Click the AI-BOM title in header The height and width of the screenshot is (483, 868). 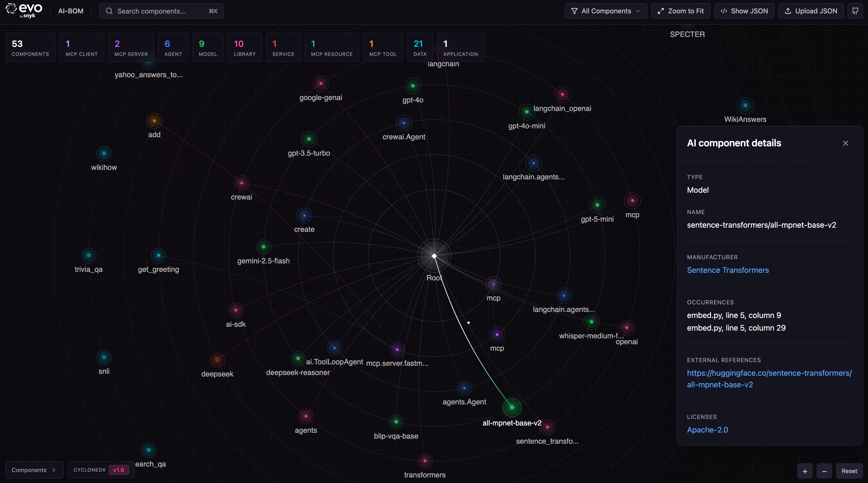pyautogui.click(x=71, y=11)
